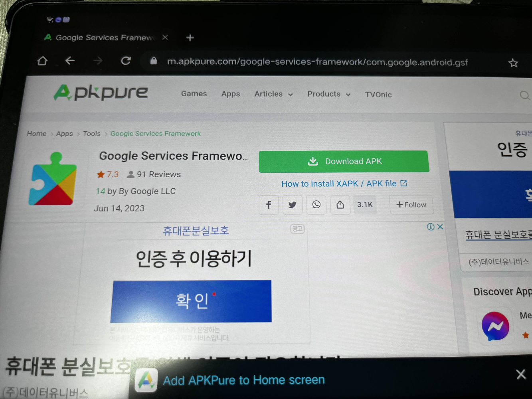Expand the Products dropdown

pyautogui.click(x=329, y=94)
